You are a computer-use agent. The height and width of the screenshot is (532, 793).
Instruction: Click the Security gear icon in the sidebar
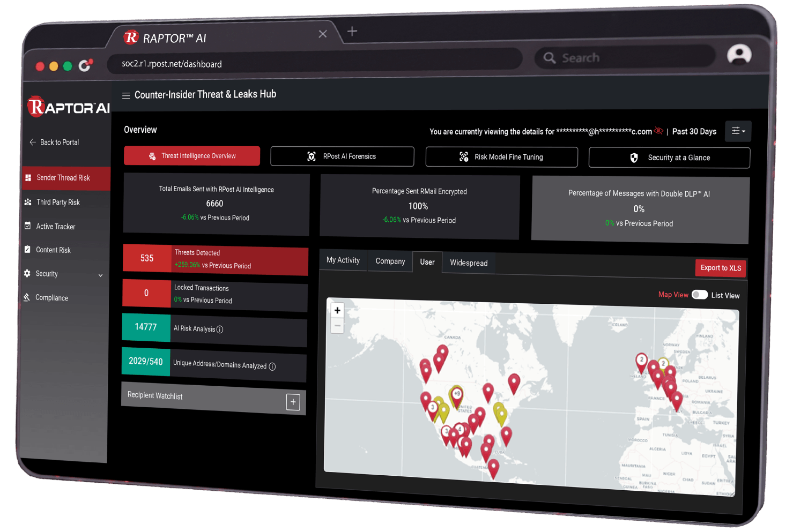27,273
